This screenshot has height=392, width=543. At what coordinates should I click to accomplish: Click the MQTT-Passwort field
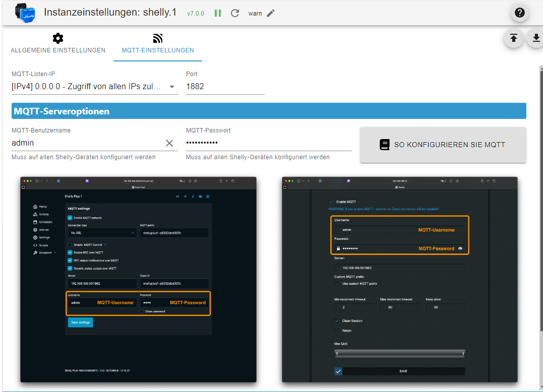pos(269,143)
